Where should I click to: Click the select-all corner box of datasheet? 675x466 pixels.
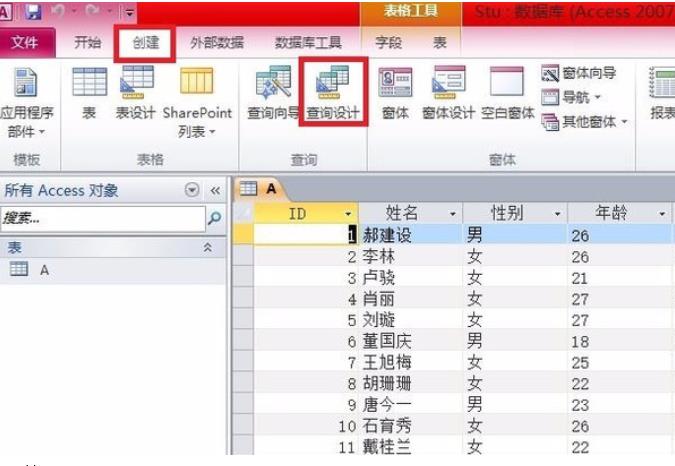[244, 213]
